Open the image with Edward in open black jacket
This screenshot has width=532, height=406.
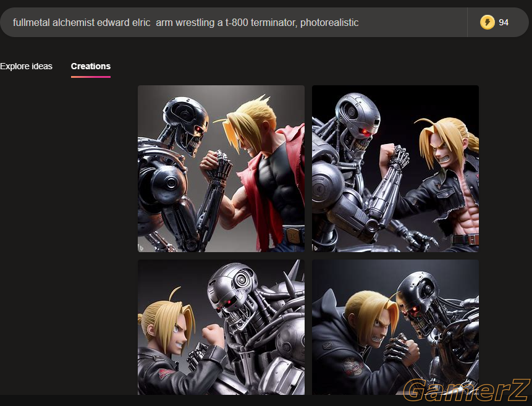pos(395,168)
